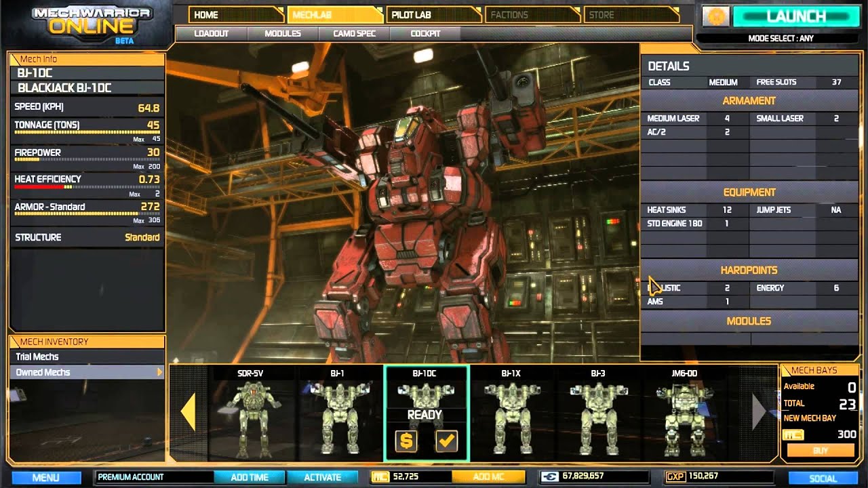Click the Activate button
The width and height of the screenshot is (868, 488).
(322, 478)
